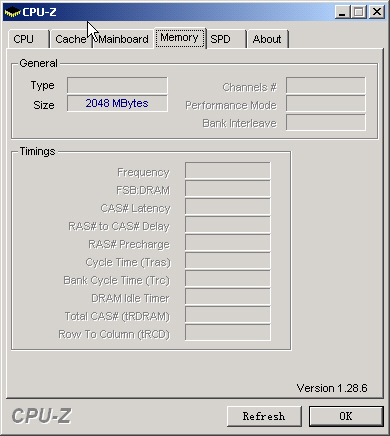
Task: Click the RAS# Precharge value field
Action: 228,243
